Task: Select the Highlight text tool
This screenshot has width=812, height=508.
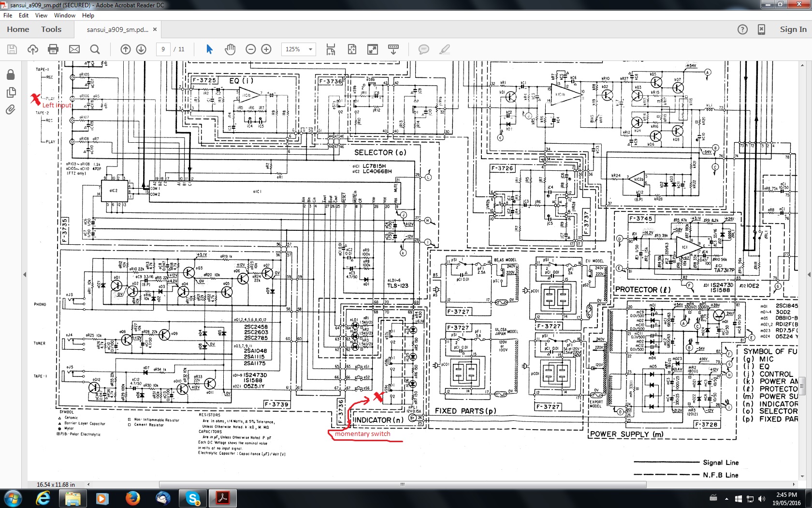Action: 445,49
